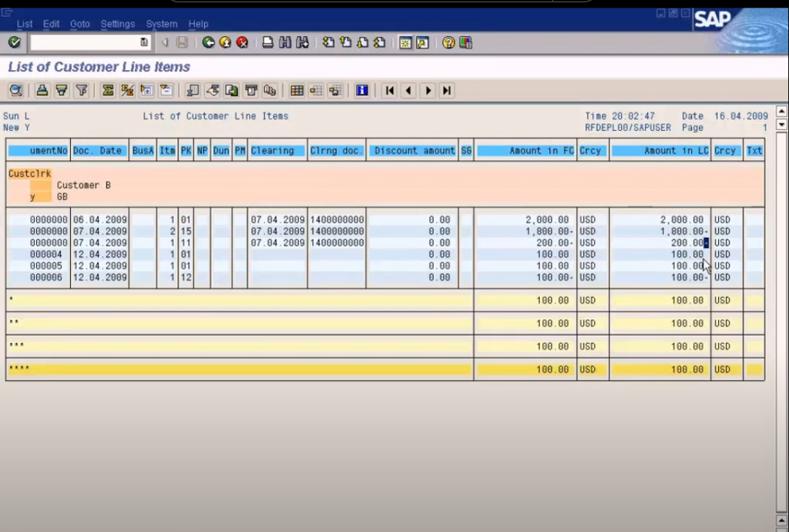The width and height of the screenshot is (789, 532).
Task: Click the Custclrk label
Action: [30, 173]
